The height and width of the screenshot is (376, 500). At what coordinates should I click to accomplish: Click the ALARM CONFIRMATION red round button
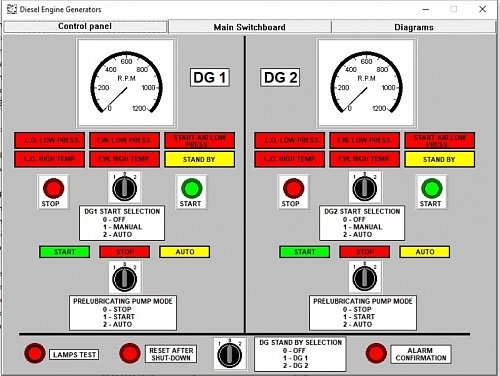376,353
